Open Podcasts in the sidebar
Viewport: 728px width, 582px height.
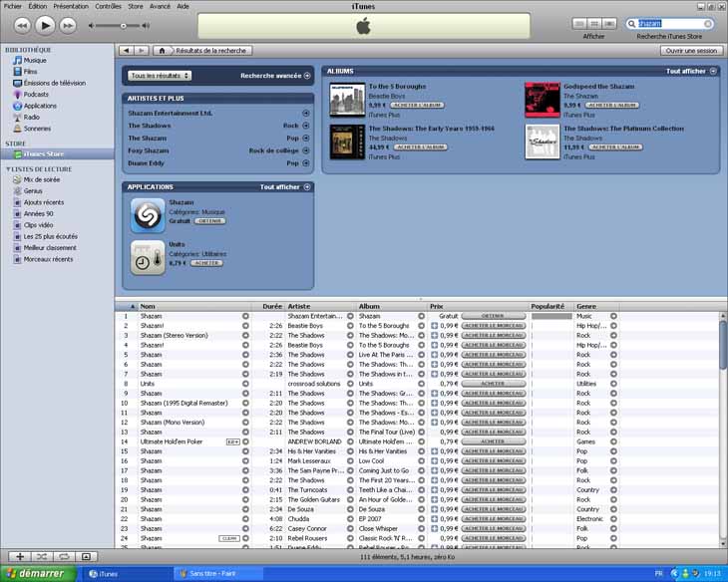pos(36,95)
